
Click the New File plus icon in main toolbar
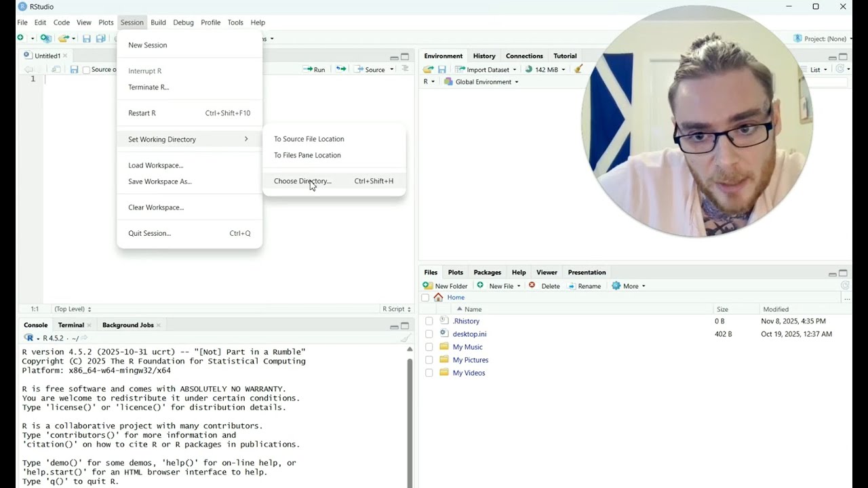click(x=21, y=39)
